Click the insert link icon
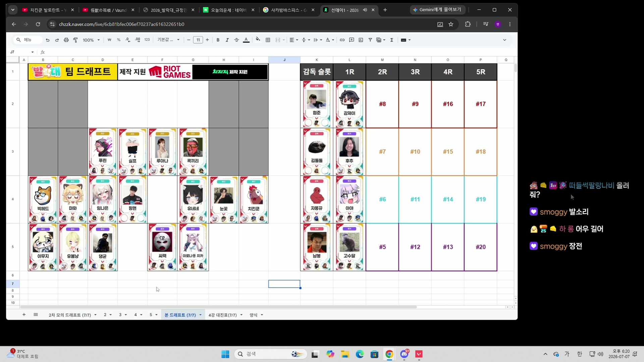The image size is (644, 362). coord(342,40)
